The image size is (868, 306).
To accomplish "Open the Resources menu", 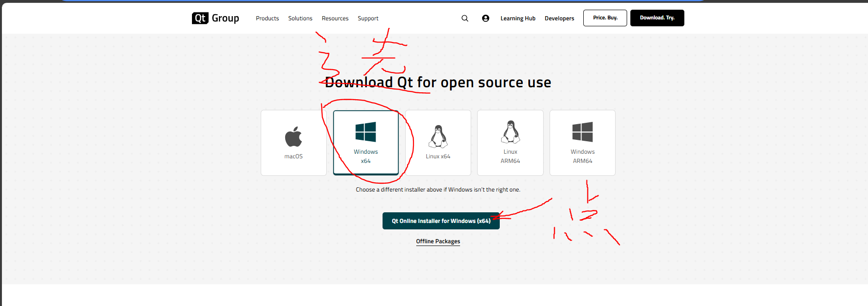I will [335, 18].
